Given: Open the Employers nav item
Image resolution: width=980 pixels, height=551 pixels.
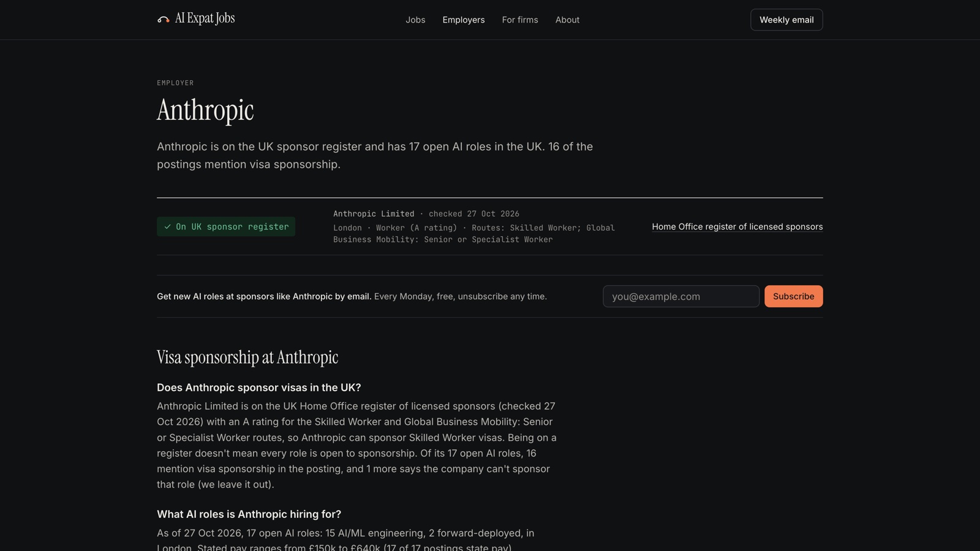Looking at the screenshot, I should [464, 20].
